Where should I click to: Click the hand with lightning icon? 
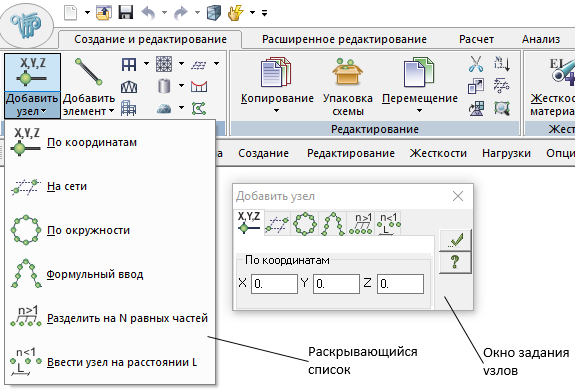coord(236,13)
